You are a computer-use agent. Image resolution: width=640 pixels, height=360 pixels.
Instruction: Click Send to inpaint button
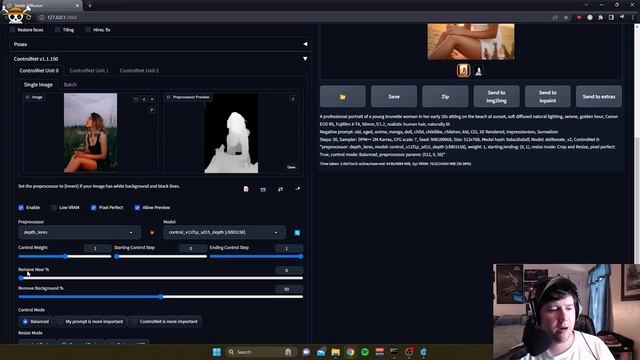[x=548, y=97]
